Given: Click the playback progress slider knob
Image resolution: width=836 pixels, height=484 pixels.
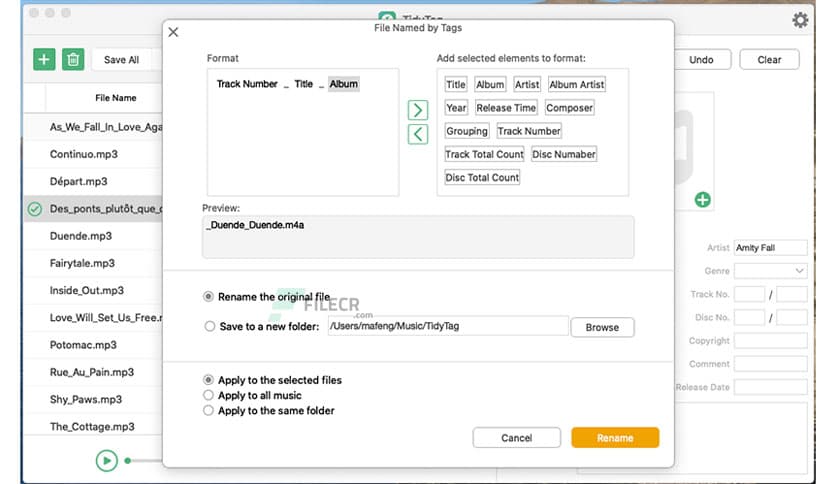Looking at the screenshot, I should 128,461.
